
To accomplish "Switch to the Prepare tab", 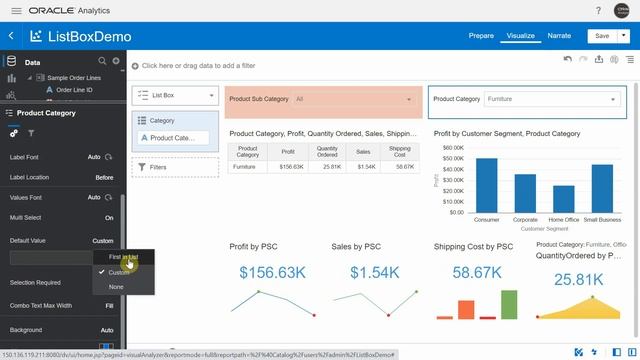I will point(481,36).
